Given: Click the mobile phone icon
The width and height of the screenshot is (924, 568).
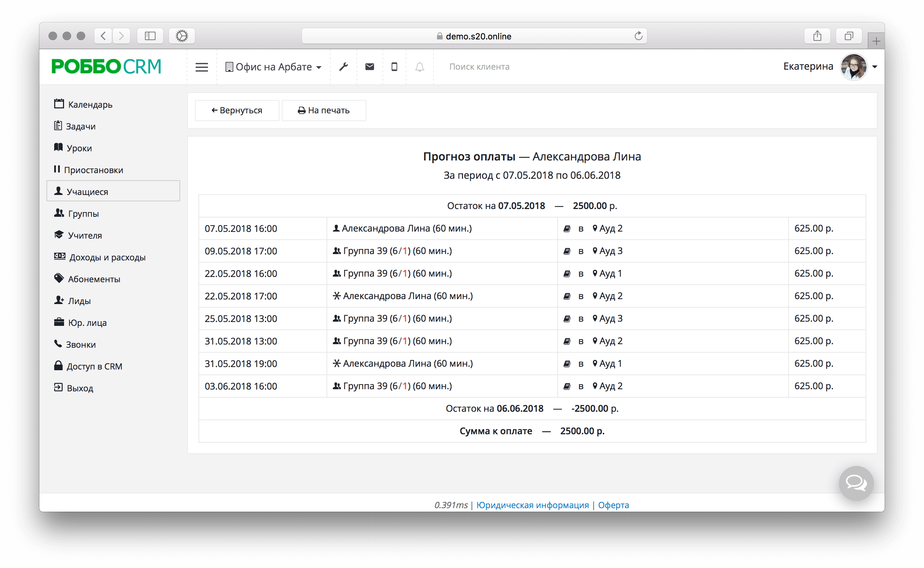Looking at the screenshot, I should point(394,67).
